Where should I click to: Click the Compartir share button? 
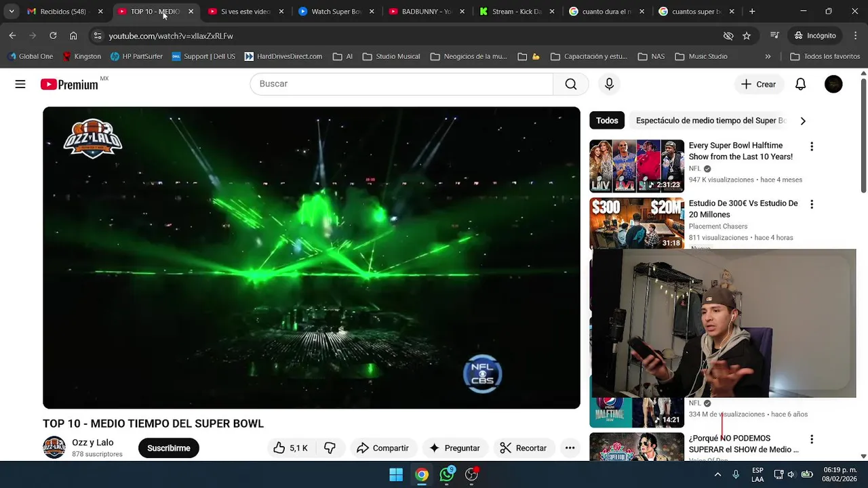(x=383, y=448)
